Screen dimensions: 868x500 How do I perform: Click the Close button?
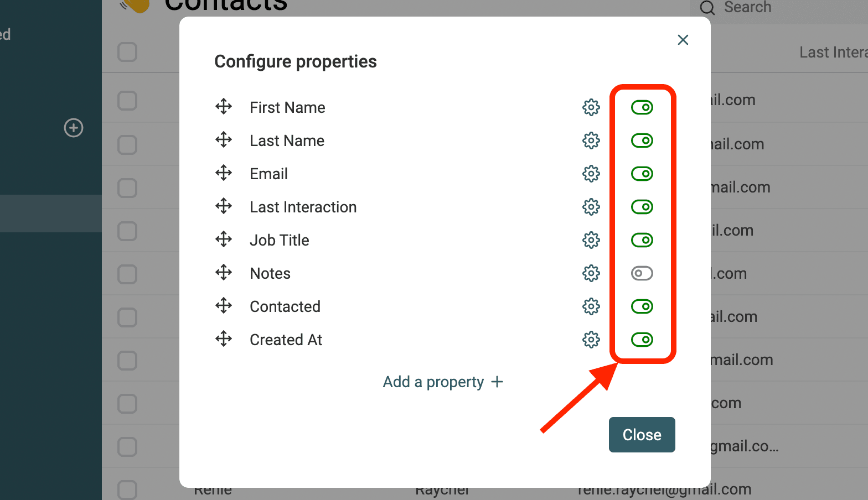pos(642,435)
